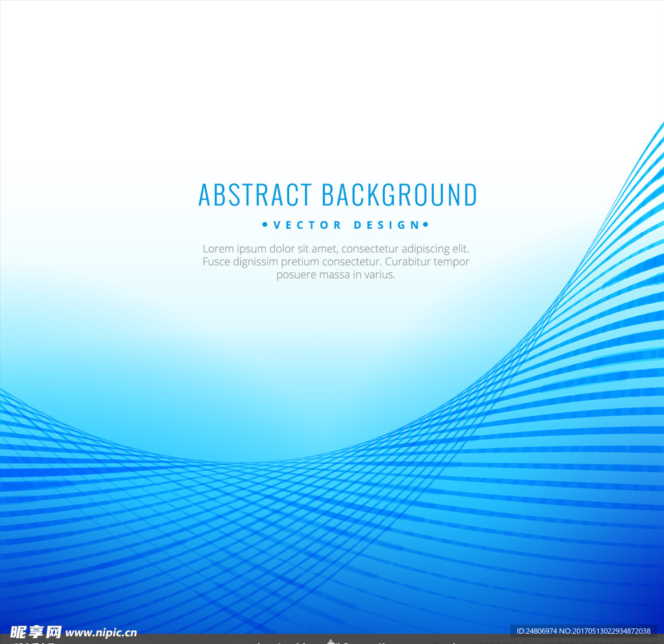Click the bullet dot after DESIGN

425,225
